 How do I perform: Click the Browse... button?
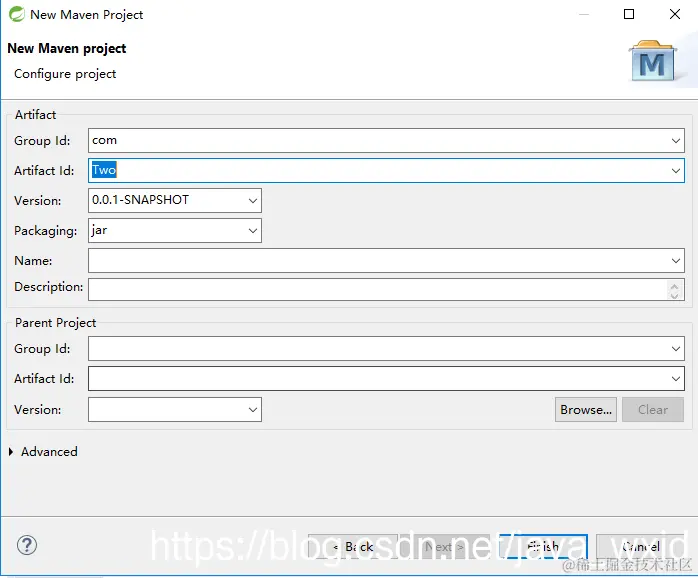click(586, 410)
